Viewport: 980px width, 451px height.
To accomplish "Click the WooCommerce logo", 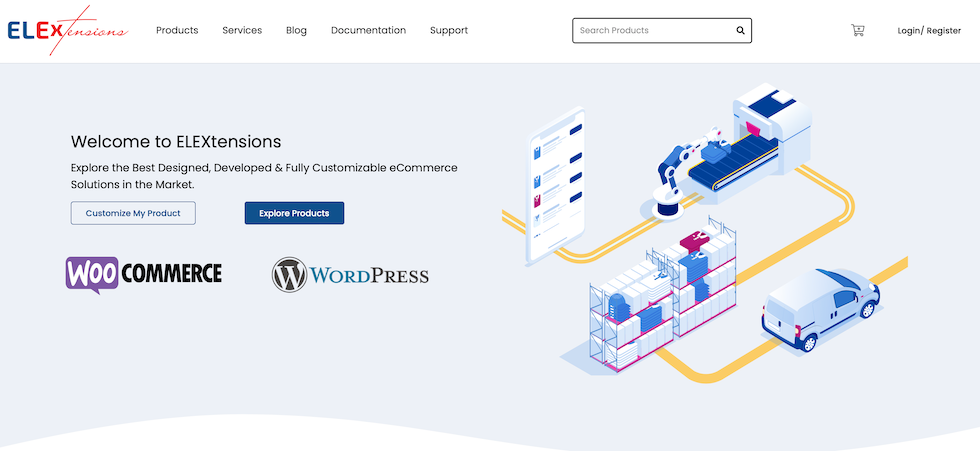I will click(x=144, y=274).
